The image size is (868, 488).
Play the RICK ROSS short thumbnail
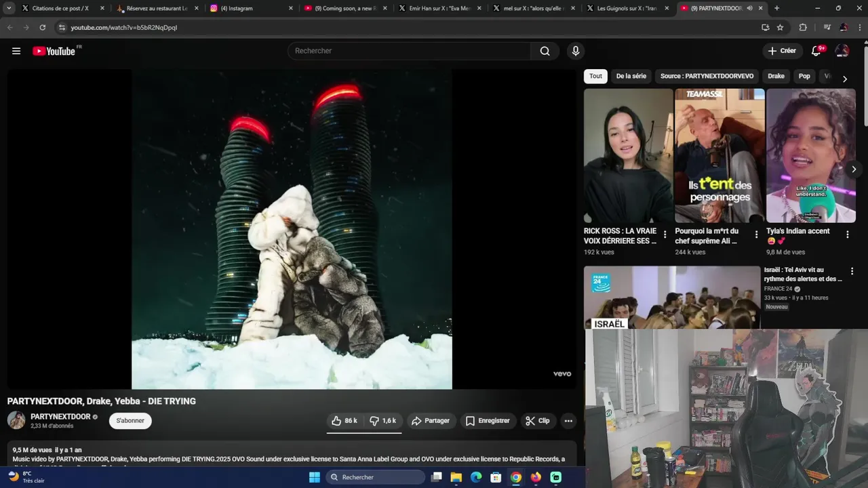click(628, 155)
